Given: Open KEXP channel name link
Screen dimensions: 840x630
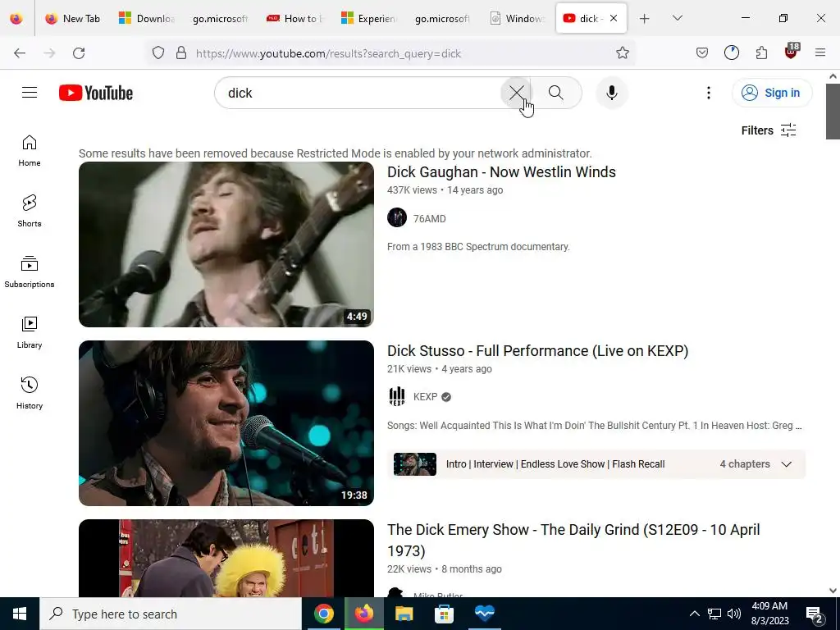Looking at the screenshot, I should (426, 396).
